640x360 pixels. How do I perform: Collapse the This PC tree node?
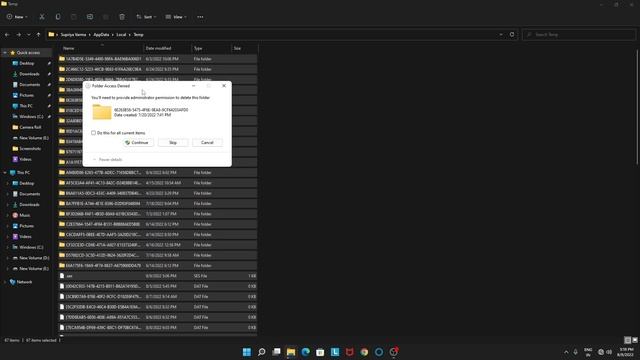pos(5,173)
